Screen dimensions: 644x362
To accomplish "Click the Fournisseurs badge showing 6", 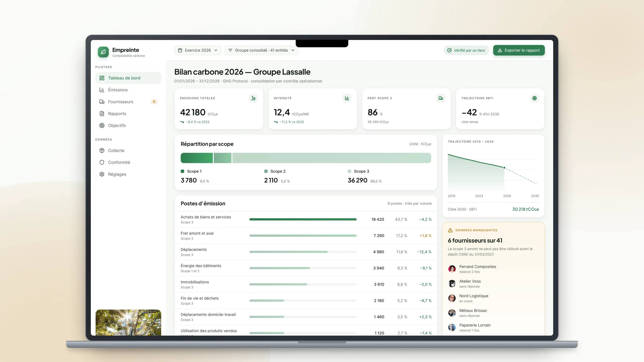I will click(x=154, y=102).
